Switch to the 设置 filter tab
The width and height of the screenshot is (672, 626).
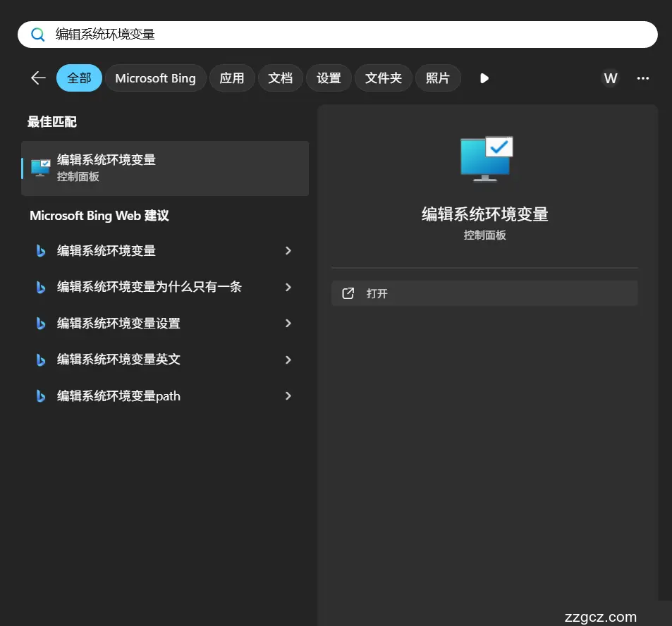coord(329,78)
